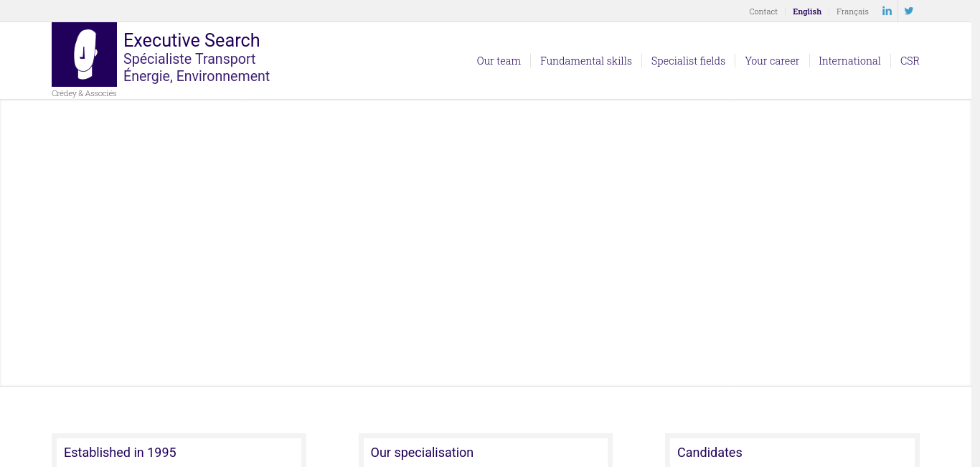Switch language to Français
This screenshot has width=980, height=467.
click(852, 11)
